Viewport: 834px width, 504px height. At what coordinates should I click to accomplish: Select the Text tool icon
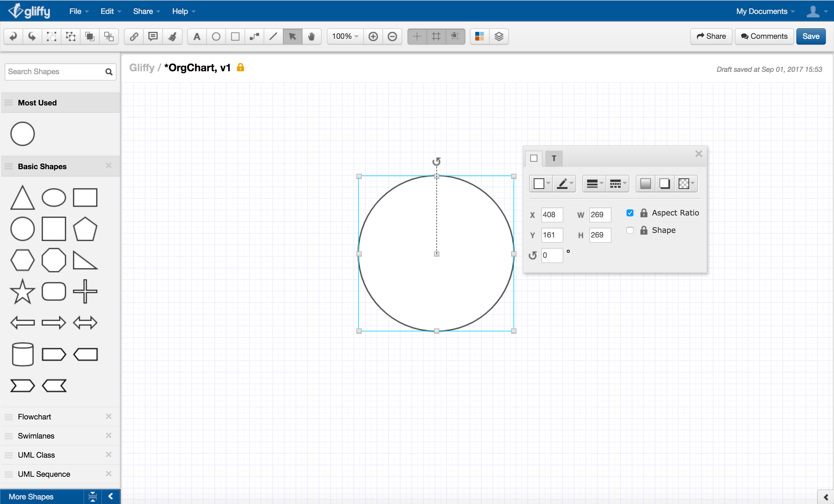click(197, 36)
